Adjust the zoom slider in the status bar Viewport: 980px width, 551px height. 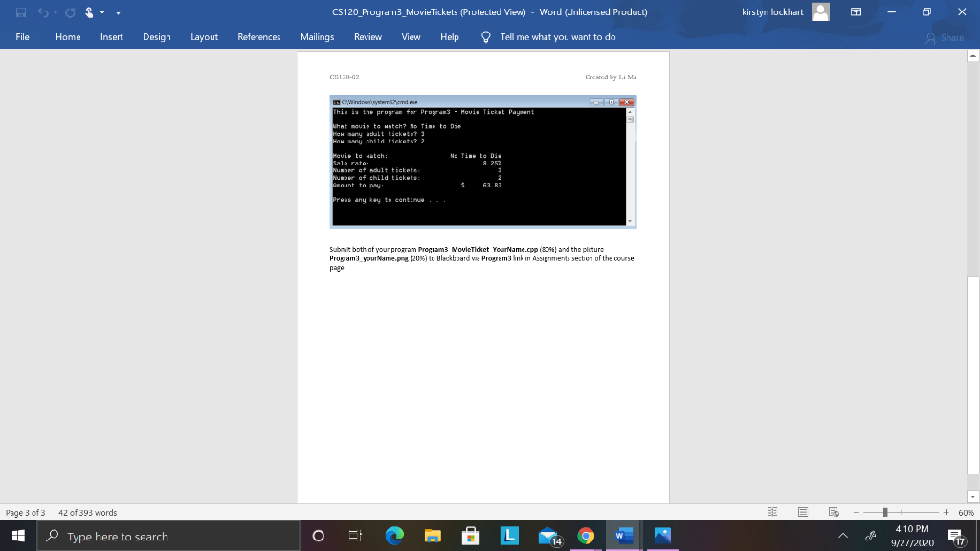coord(885,512)
